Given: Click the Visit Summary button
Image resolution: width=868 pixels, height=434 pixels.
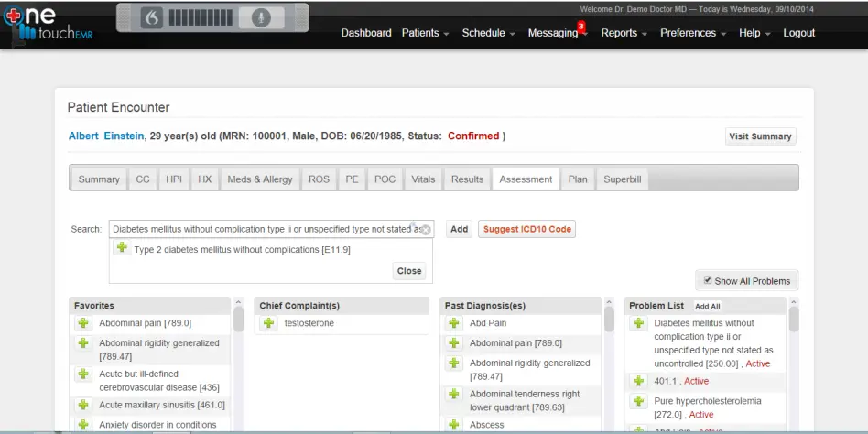Looking at the screenshot, I should coord(760,136).
